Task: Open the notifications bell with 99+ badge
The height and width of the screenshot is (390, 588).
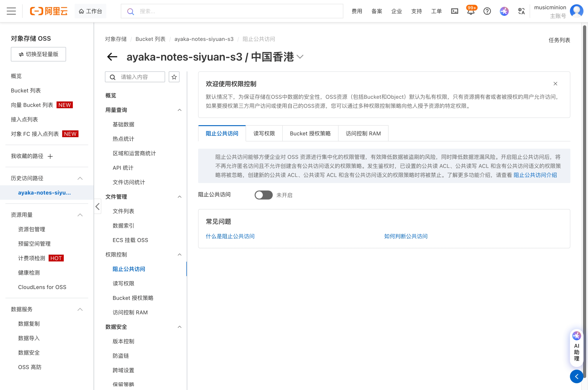Action: pyautogui.click(x=471, y=11)
